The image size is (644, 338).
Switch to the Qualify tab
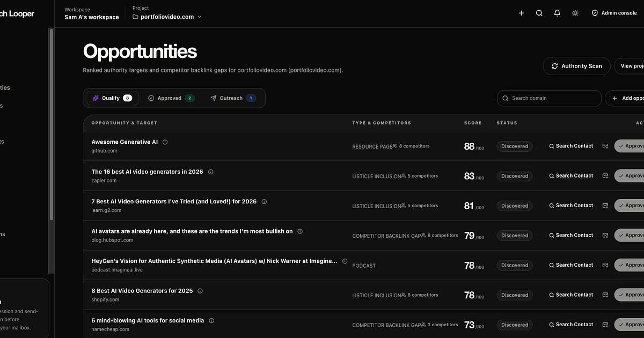pyautogui.click(x=112, y=98)
